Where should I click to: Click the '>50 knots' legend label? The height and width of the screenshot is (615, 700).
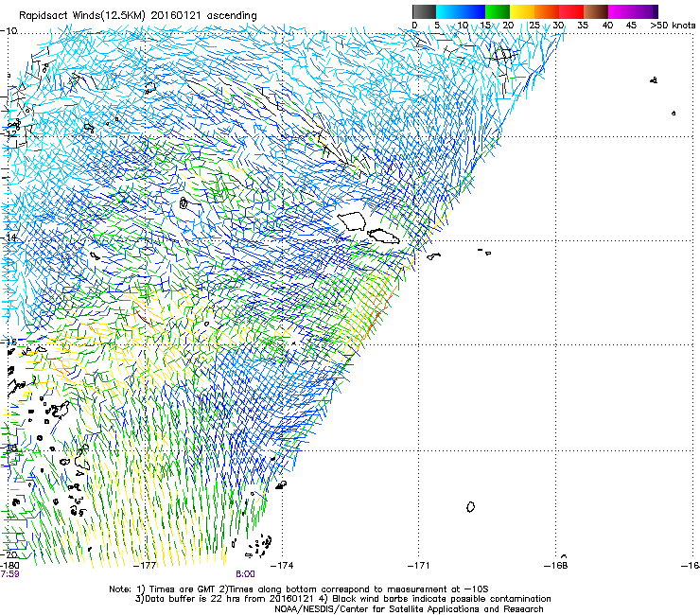[x=674, y=25]
